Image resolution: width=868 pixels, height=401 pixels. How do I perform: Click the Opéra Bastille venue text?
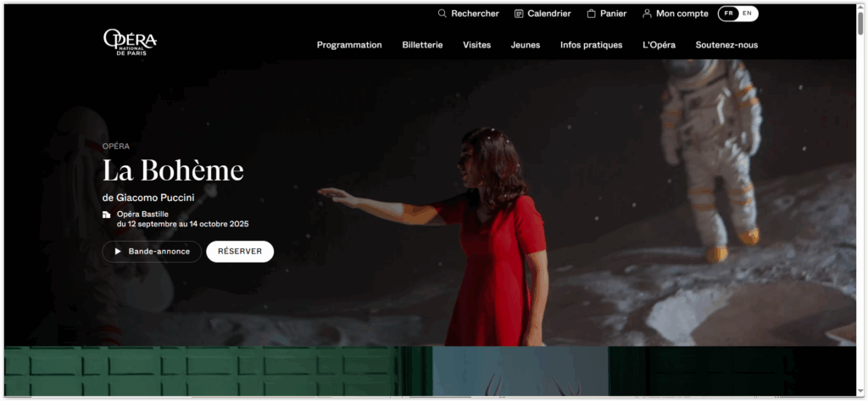click(x=142, y=214)
